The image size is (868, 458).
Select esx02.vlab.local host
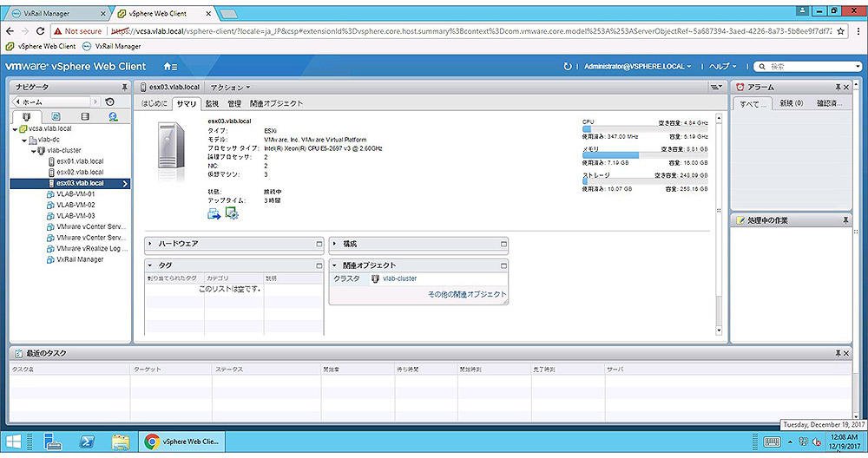(x=80, y=173)
